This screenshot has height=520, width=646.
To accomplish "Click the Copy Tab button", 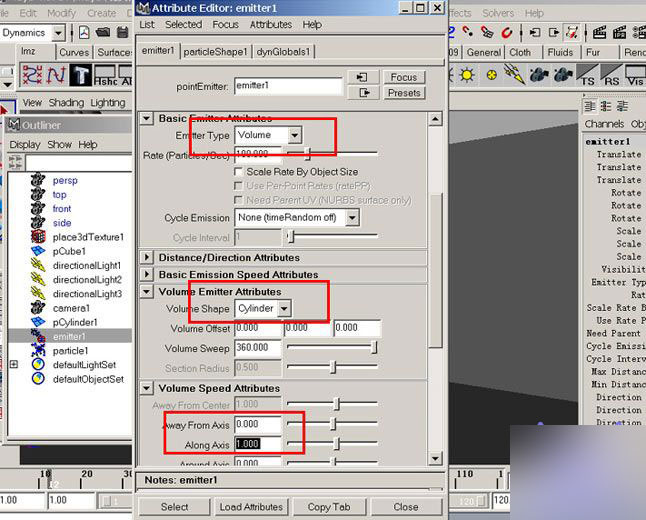I will click(x=329, y=507).
